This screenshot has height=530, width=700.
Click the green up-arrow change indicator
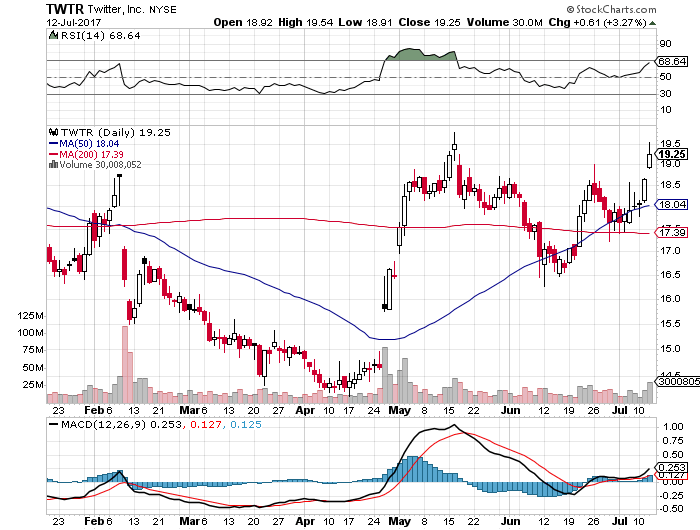click(652, 23)
